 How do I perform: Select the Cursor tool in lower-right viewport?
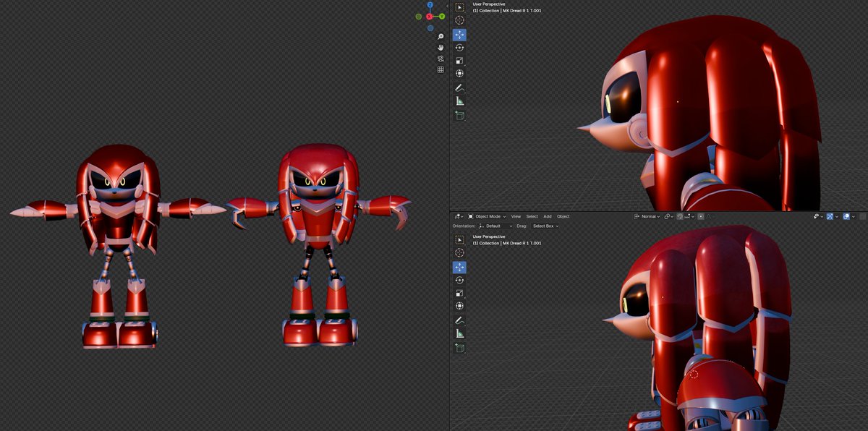[x=459, y=252]
